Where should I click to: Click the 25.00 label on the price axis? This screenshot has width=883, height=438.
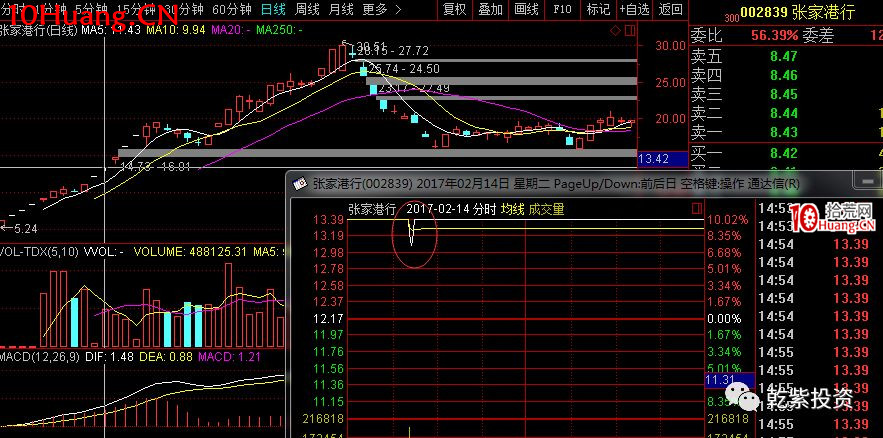(x=671, y=82)
